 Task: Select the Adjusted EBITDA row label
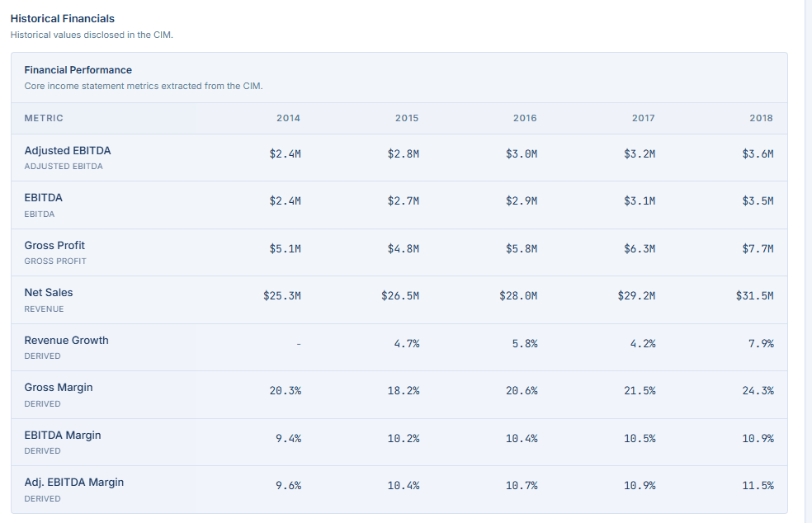(x=68, y=151)
